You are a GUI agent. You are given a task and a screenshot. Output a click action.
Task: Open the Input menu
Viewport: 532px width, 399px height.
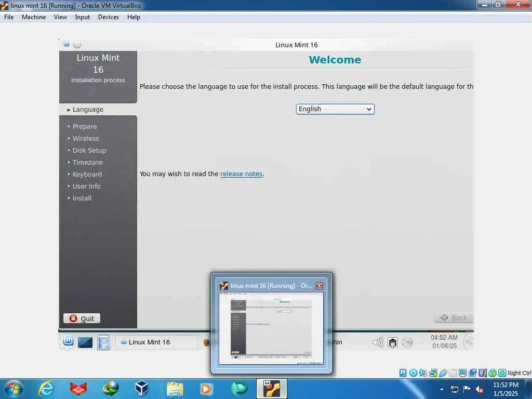tap(82, 17)
